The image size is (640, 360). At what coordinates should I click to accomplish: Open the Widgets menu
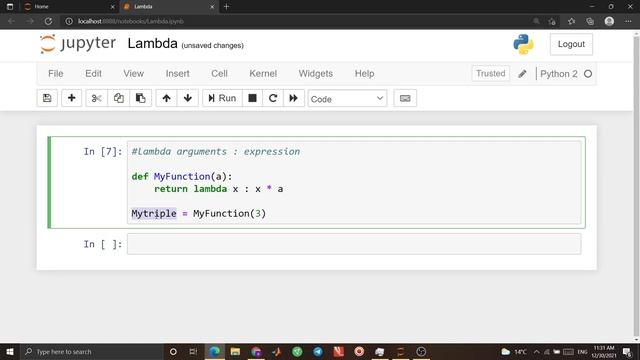tap(316, 73)
